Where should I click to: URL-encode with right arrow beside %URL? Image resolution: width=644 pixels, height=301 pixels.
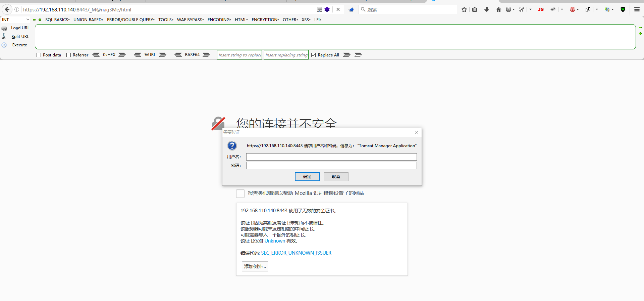pos(163,55)
